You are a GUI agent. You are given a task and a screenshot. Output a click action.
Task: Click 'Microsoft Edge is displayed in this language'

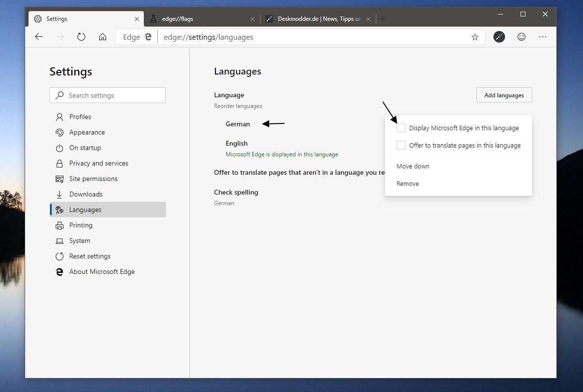point(282,154)
